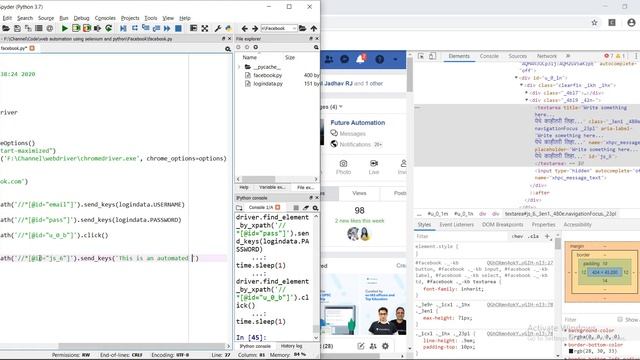Open Event Listeners tab in DevTools
Screen dimensions: 640x360
456,224
